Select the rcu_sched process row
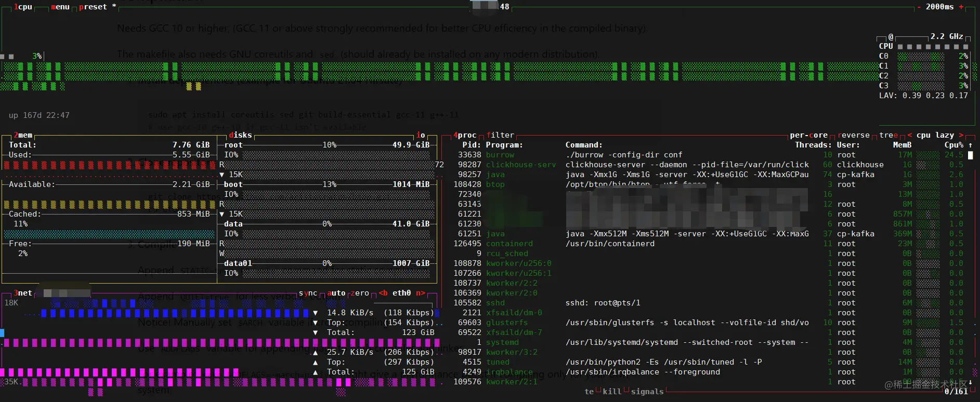The height and width of the screenshot is (402, 980). point(709,253)
